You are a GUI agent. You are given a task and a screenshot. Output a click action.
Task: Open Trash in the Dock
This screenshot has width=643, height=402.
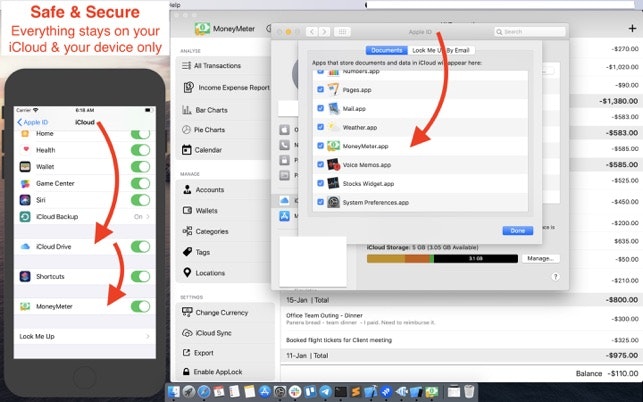pyautogui.click(x=469, y=392)
